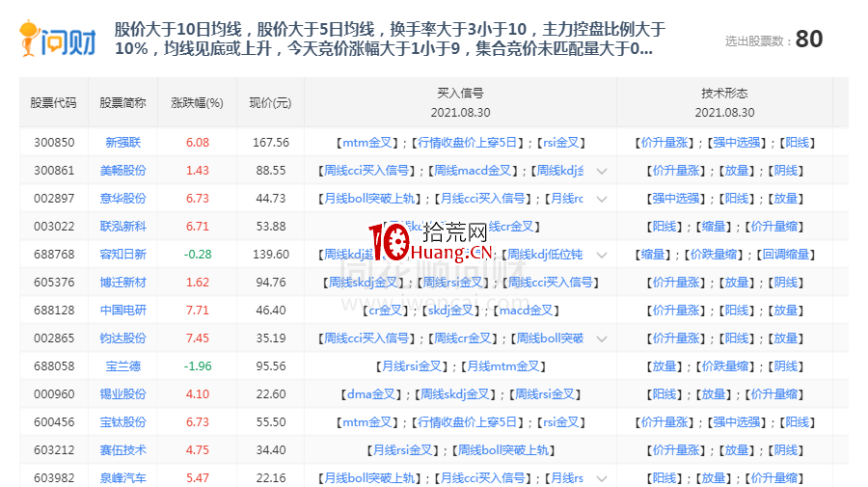Image resolution: width=868 pixels, height=487 pixels.
Task: Open stock 赛伍技术
Action: point(122,450)
